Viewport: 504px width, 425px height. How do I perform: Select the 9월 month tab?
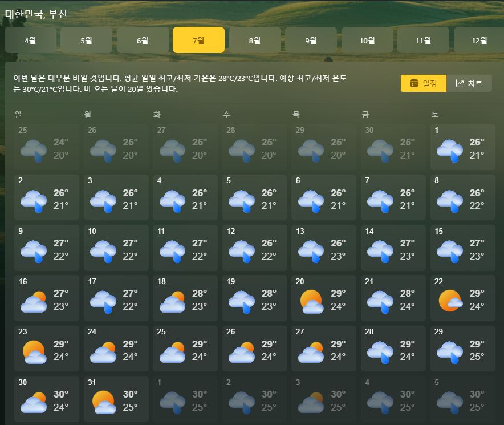(311, 40)
